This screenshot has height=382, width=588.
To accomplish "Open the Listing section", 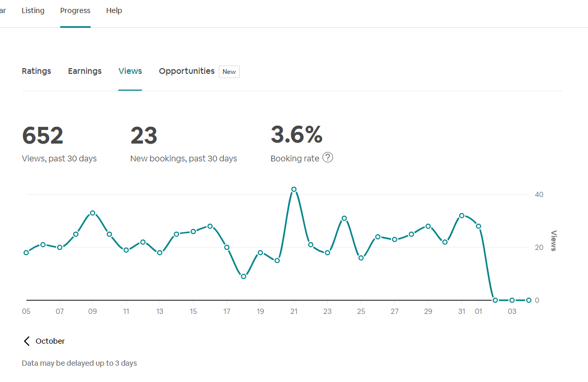I will tap(33, 10).
